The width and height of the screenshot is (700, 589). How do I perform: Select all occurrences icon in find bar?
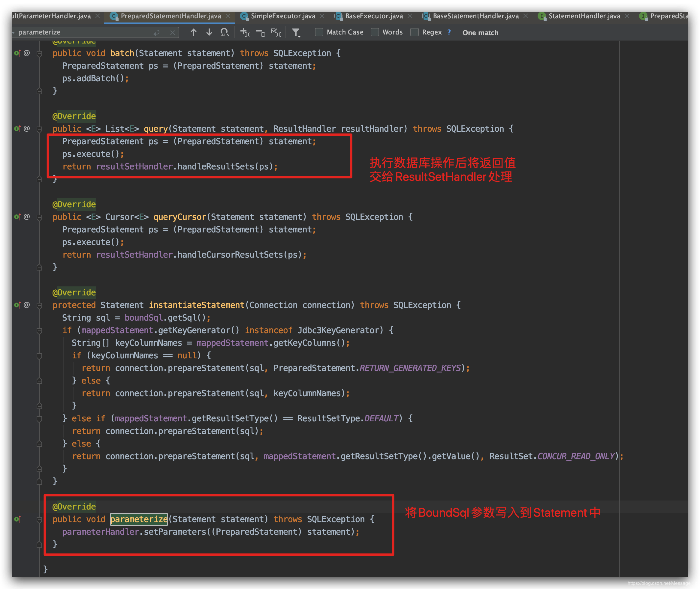tap(276, 32)
